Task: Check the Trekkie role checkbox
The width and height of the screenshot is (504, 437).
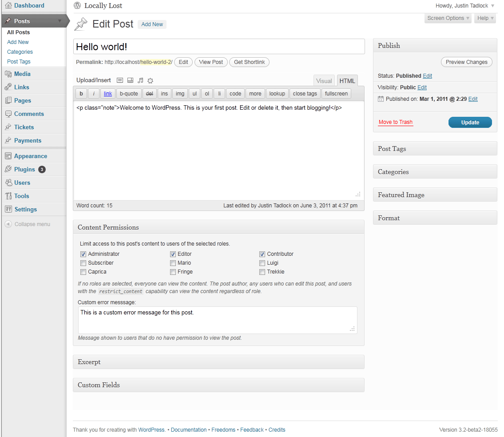Action: [x=262, y=272]
